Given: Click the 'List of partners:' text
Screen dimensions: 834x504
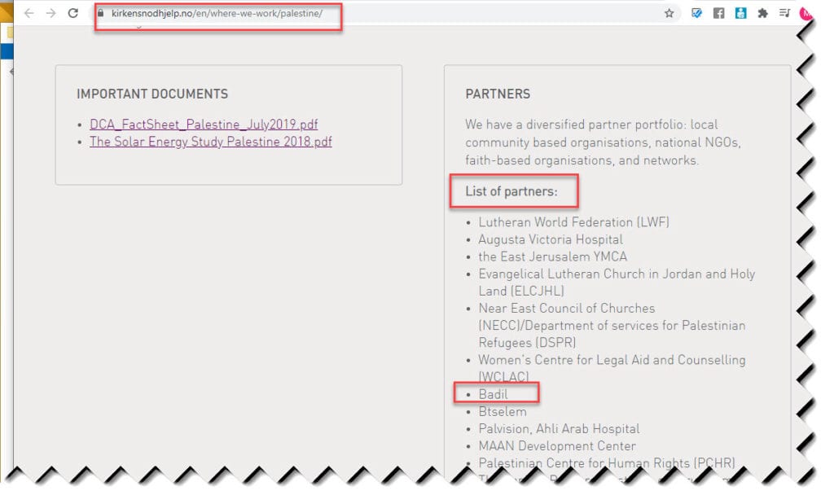Looking at the screenshot, I should [511, 191].
